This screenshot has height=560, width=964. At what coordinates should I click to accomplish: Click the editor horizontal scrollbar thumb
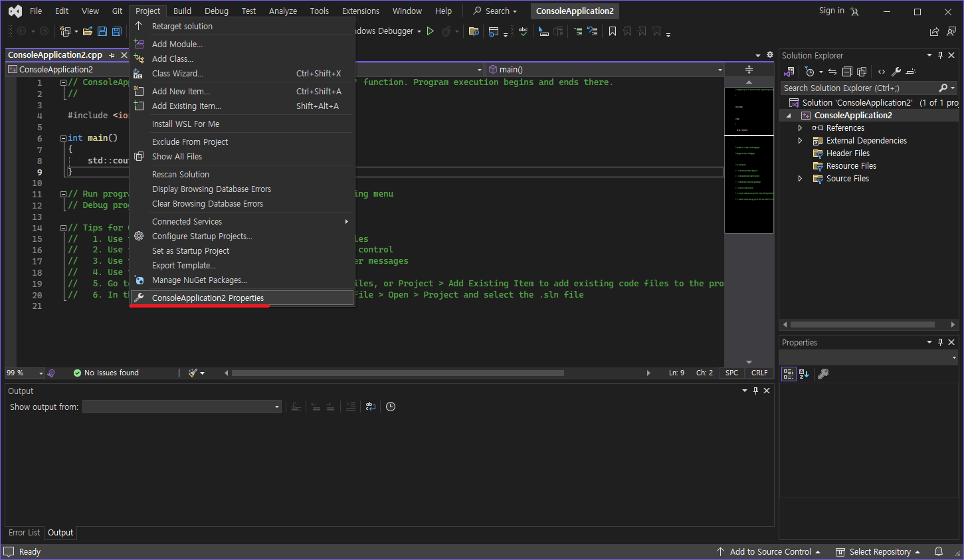click(398, 373)
